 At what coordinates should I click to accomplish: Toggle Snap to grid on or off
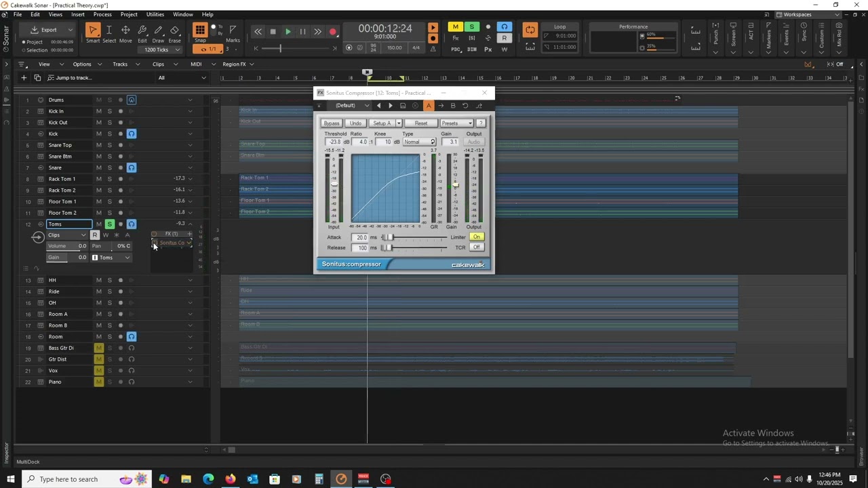coord(200,30)
